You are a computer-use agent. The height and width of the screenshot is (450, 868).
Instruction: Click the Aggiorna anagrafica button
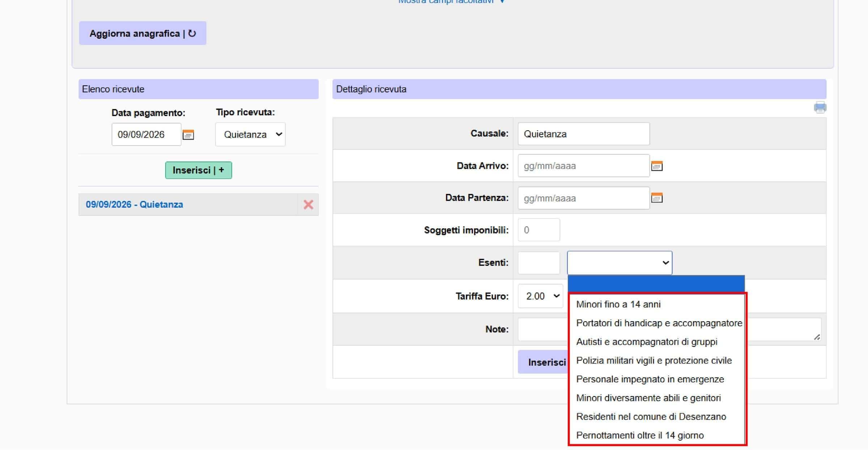tap(142, 33)
